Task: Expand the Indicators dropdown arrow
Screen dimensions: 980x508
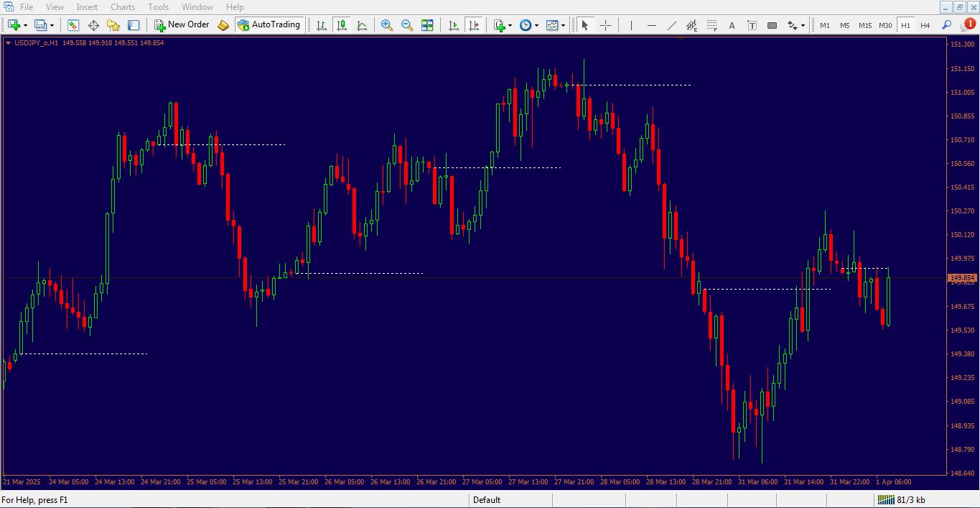Action: click(x=510, y=25)
